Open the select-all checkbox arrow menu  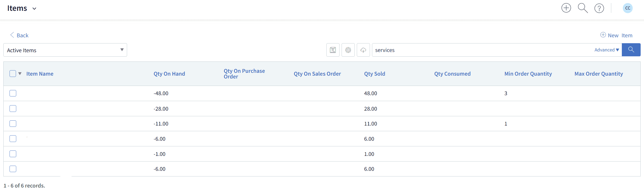click(x=20, y=74)
